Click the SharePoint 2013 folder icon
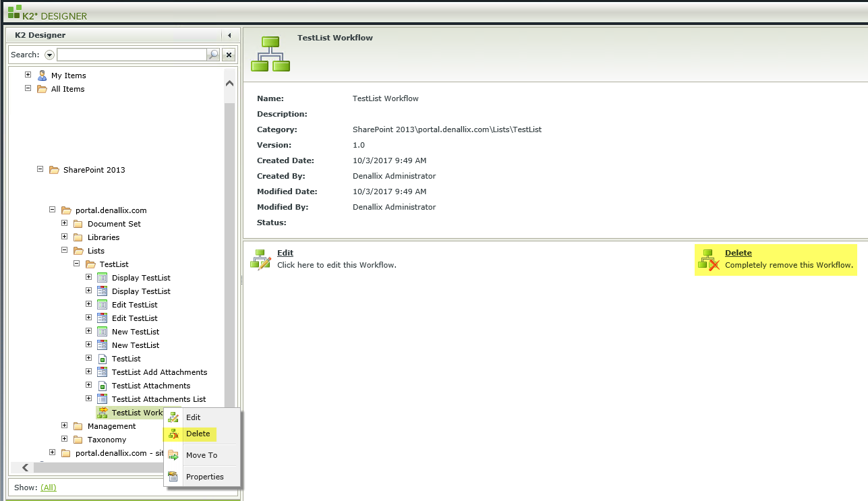 pyautogui.click(x=54, y=170)
